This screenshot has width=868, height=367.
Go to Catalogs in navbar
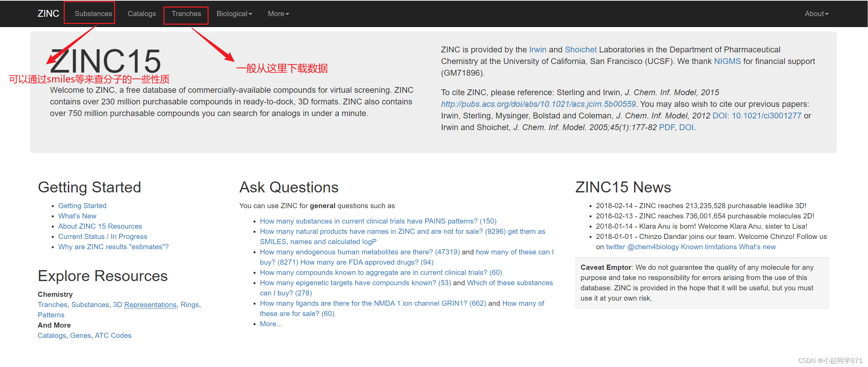coord(142,14)
